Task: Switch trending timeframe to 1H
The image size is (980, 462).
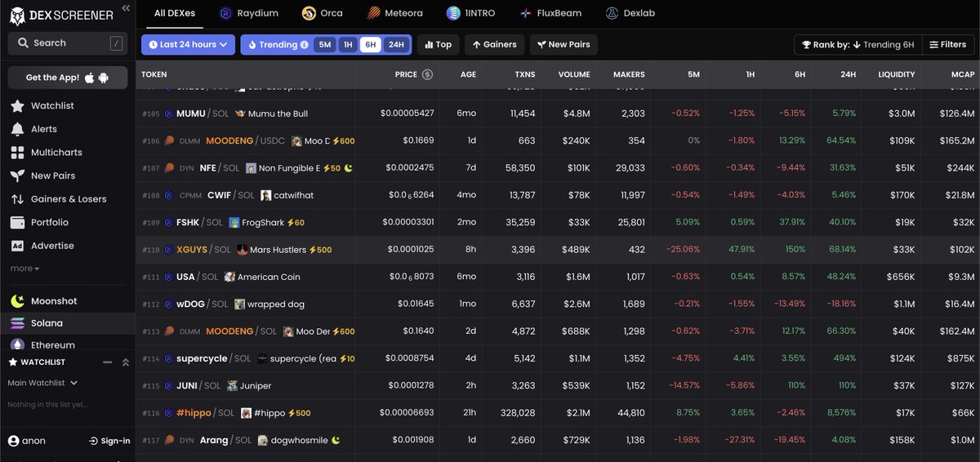Action: (x=348, y=45)
